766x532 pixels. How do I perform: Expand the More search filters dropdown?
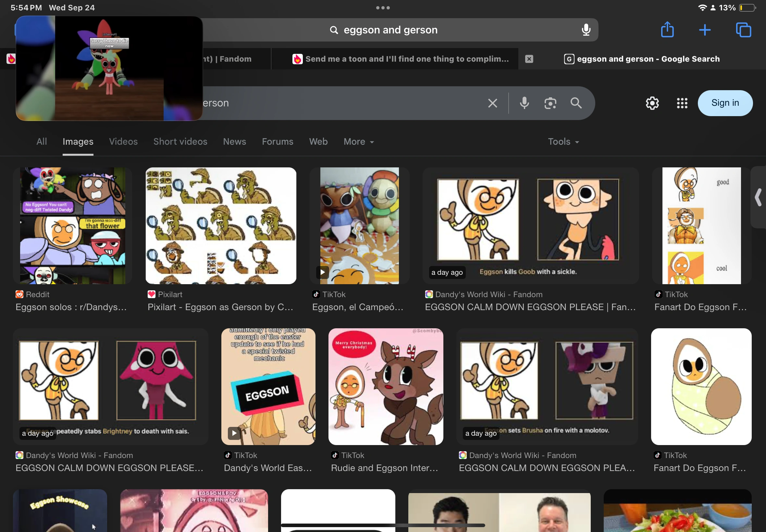pyautogui.click(x=358, y=142)
